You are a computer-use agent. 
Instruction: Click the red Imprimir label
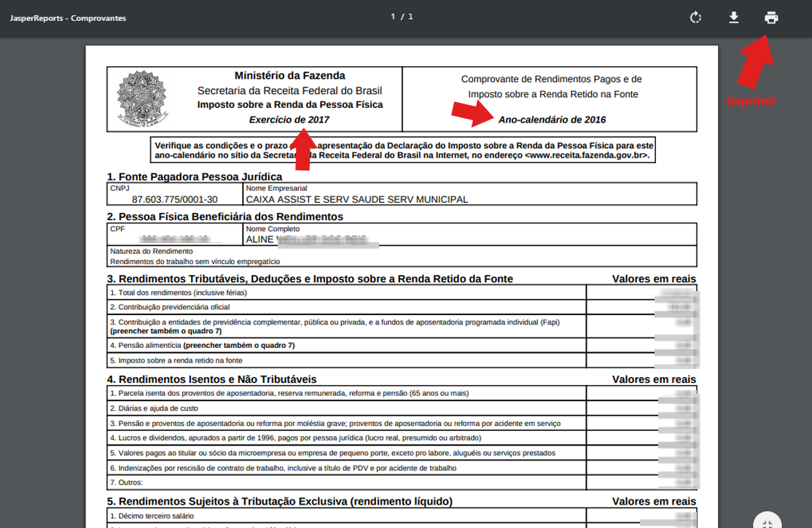point(751,101)
